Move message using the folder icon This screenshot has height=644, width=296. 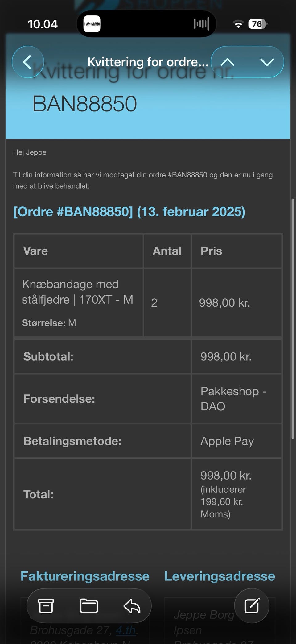point(89,606)
